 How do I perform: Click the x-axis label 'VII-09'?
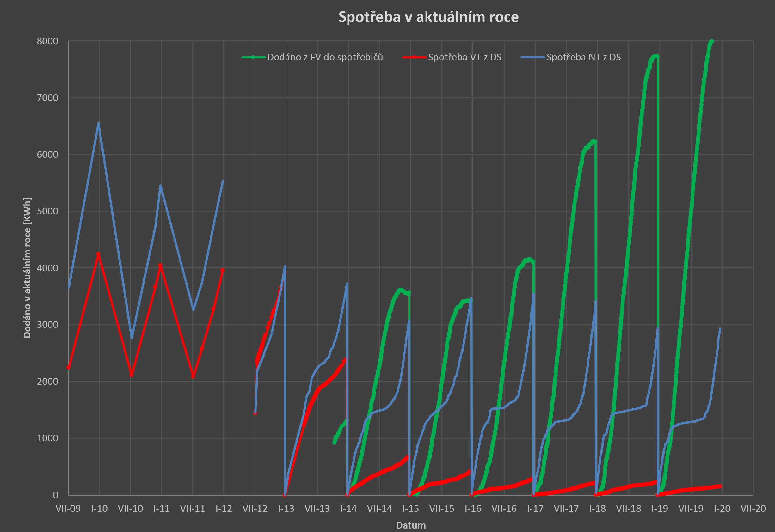point(68,509)
